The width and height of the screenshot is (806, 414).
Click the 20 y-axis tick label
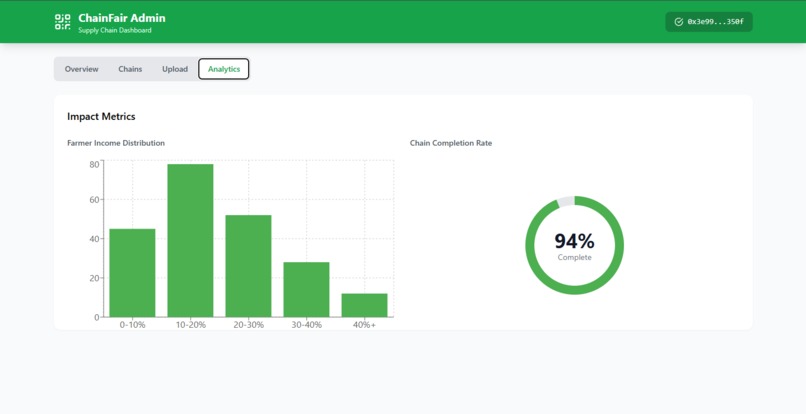[x=94, y=278]
